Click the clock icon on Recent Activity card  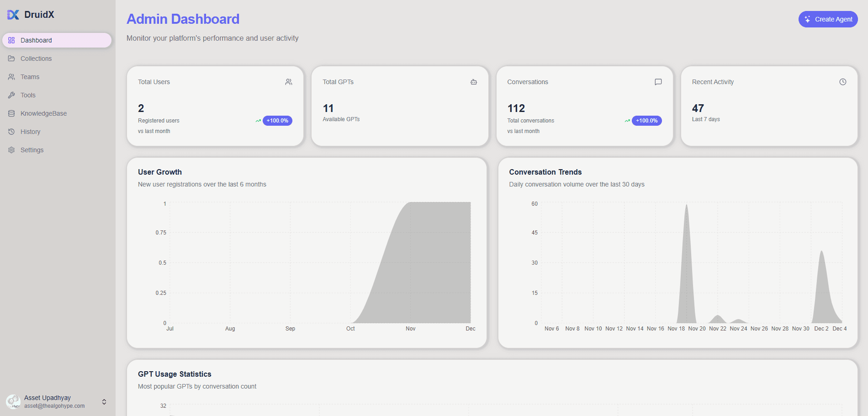pos(843,82)
